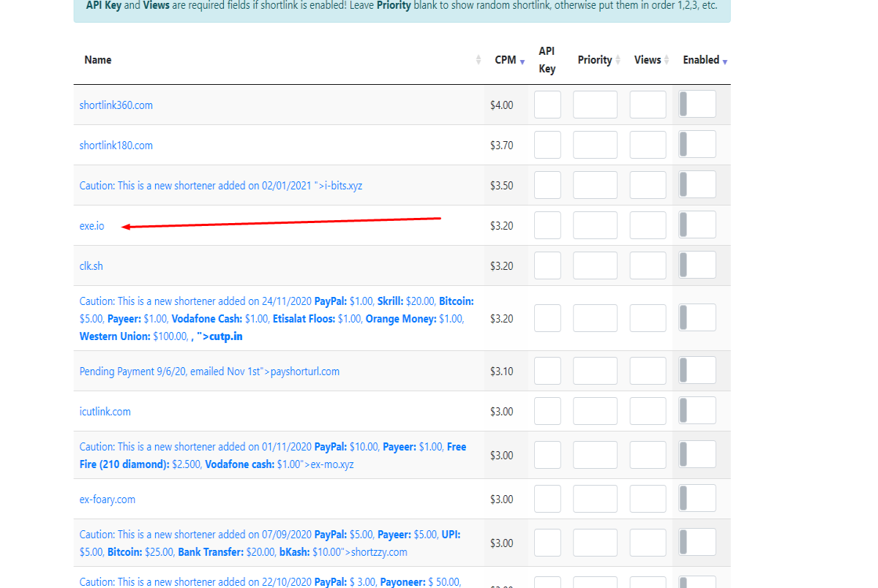Click the cutp.in Views field
The width and height of the screenshot is (878, 588).
click(x=648, y=318)
